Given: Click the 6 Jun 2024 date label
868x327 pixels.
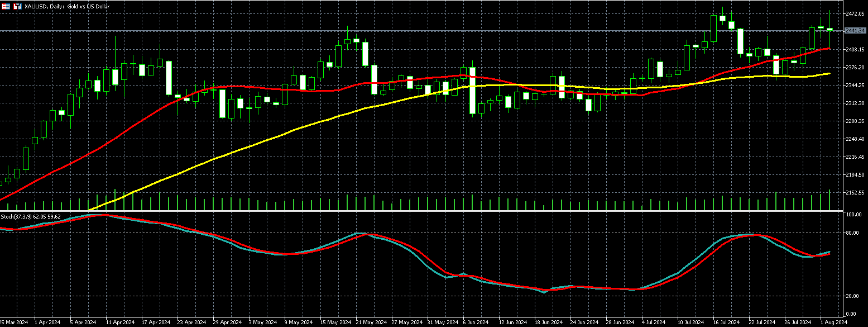Looking at the screenshot, I should pyautogui.click(x=476, y=323).
